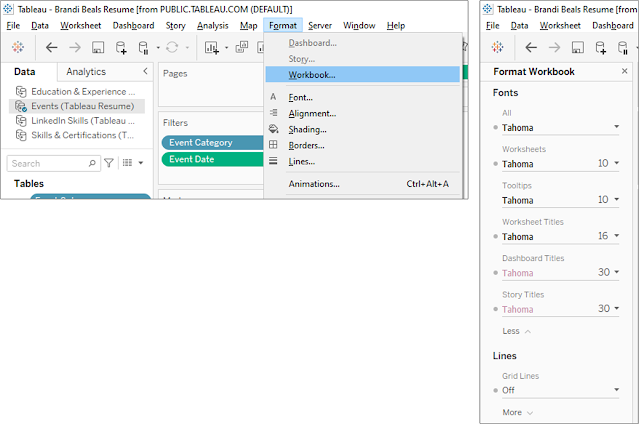Open the Help menu

pos(396,26)
